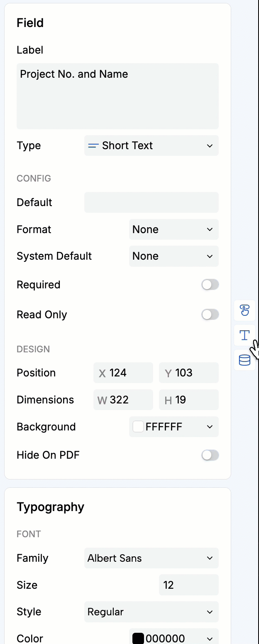Edit the Project No. and Name label field
259x644 pixels.
click(x=117, y=96)
